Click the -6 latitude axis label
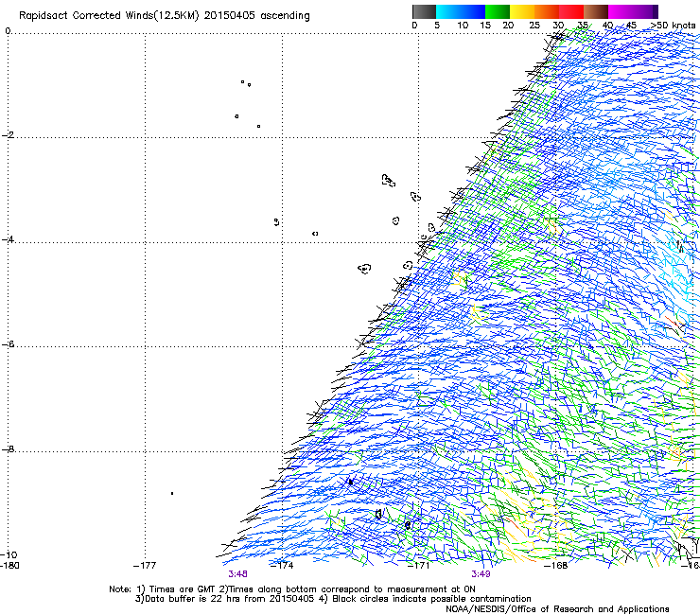Image resolution: width=700 pixels, height=615 pixels. (x=8, y=344)
